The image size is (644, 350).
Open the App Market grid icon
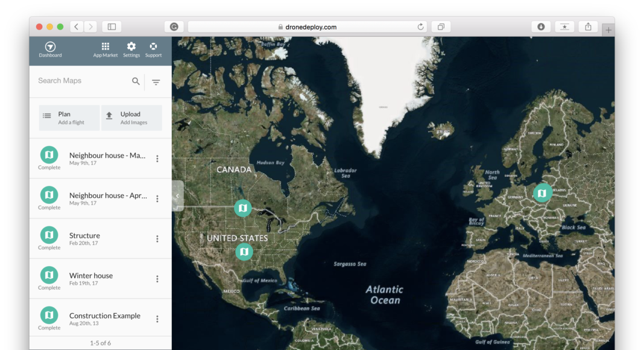coord(106,46)
